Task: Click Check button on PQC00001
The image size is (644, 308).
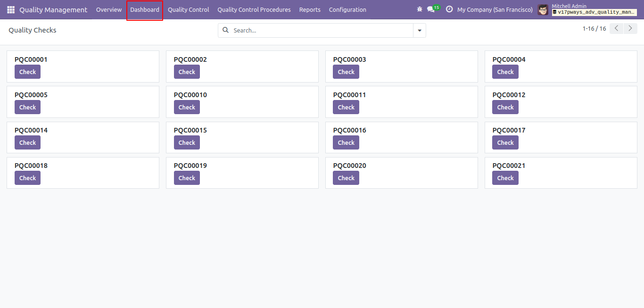Action: point(27,72)
